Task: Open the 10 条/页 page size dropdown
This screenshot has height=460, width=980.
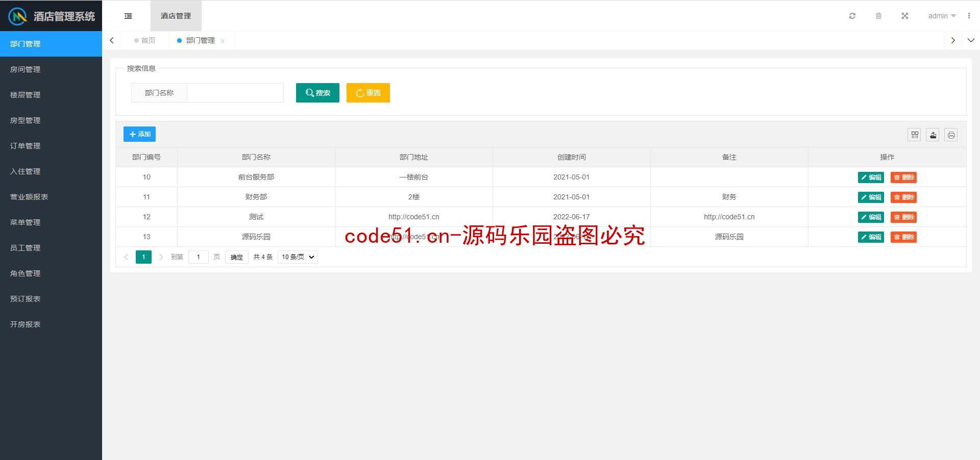Action: [298, 257]
